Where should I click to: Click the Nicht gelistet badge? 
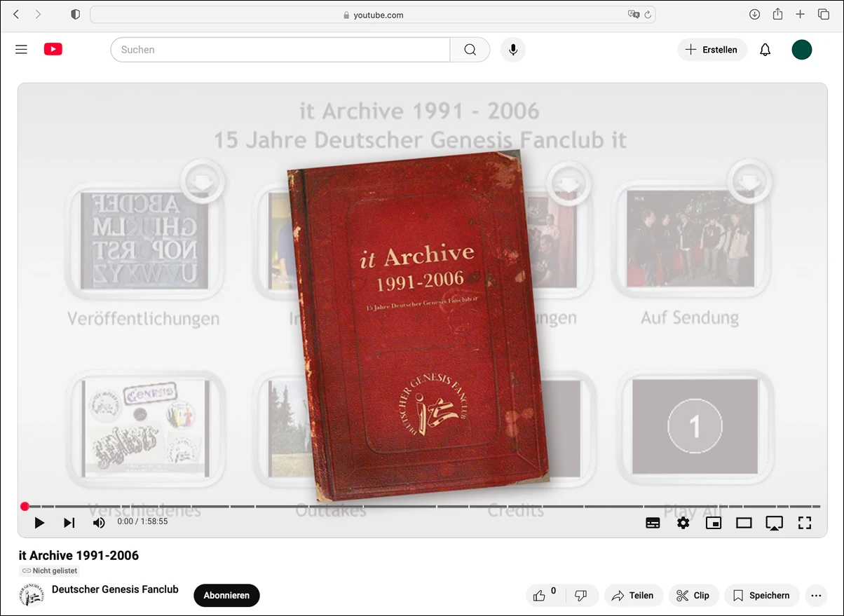[x=49, y=571]
